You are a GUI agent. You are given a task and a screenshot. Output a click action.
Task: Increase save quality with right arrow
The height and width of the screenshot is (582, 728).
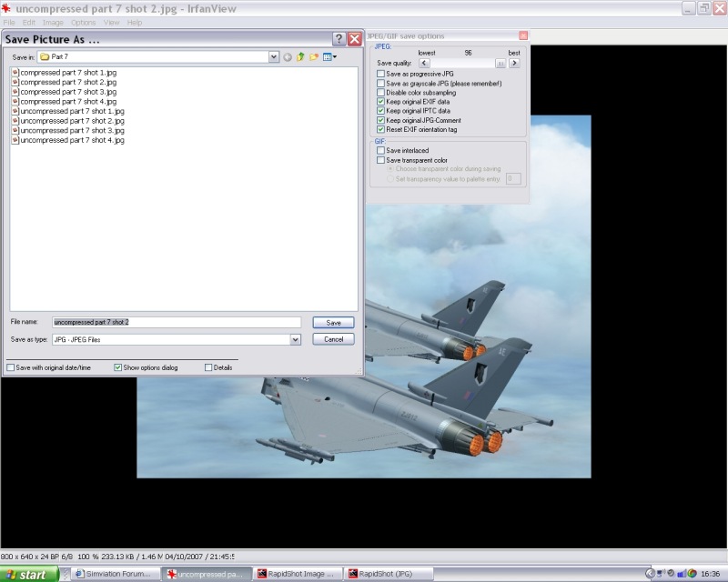514,64
